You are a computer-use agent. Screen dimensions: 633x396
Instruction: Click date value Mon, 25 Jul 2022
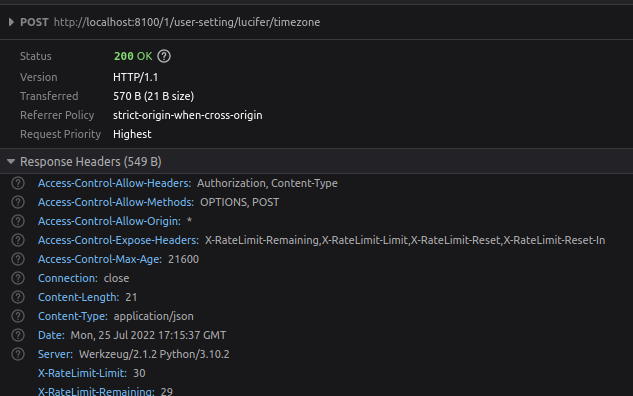[148, 335]
